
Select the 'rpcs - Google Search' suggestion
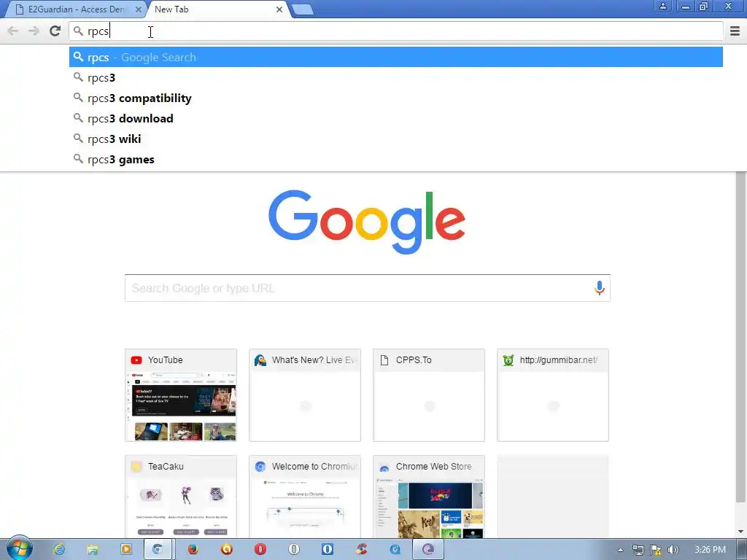click(396, 57)
